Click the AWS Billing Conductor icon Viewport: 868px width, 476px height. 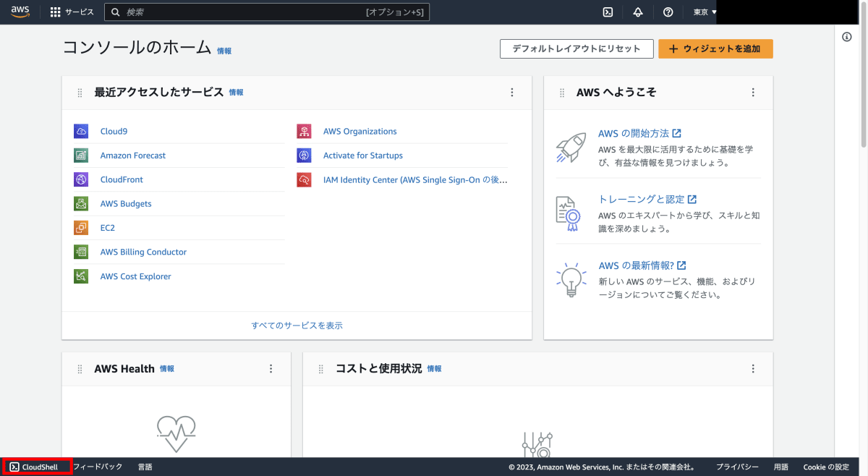click(x=81, y=252)
